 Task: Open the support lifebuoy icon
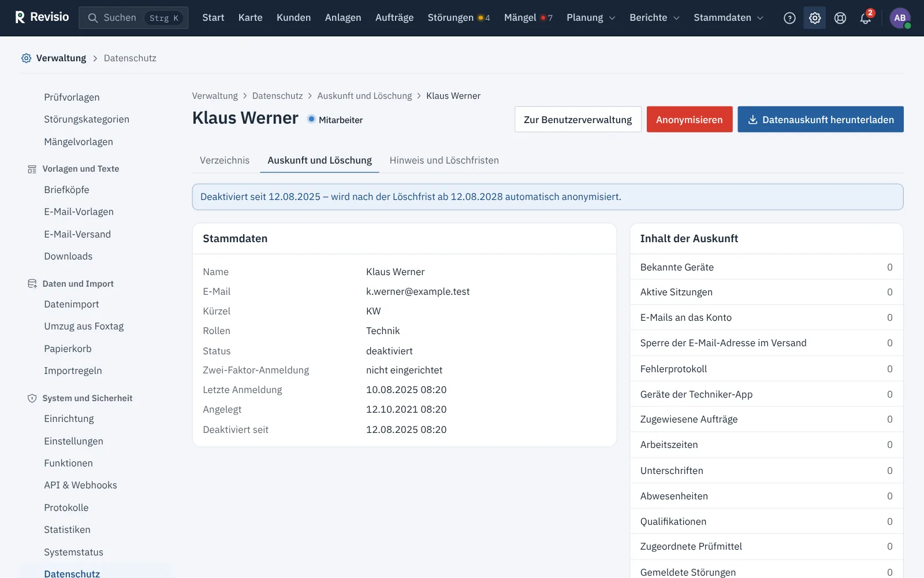pos(840,18)
